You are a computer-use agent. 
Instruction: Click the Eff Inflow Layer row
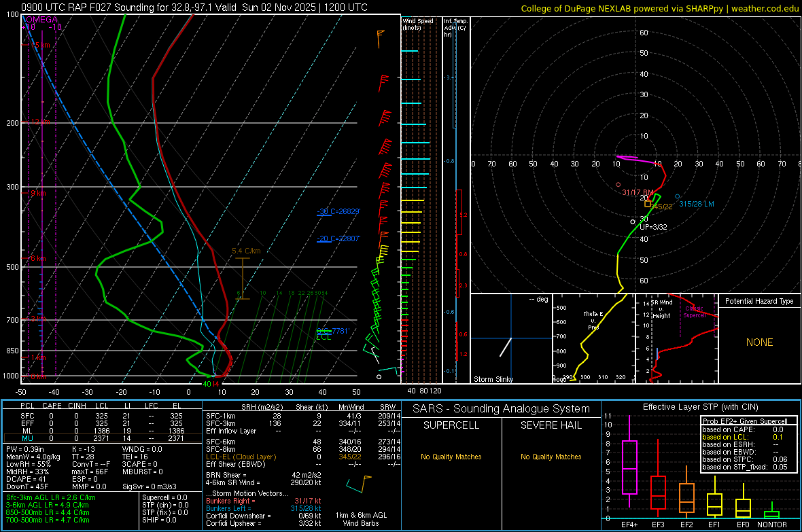303,431
